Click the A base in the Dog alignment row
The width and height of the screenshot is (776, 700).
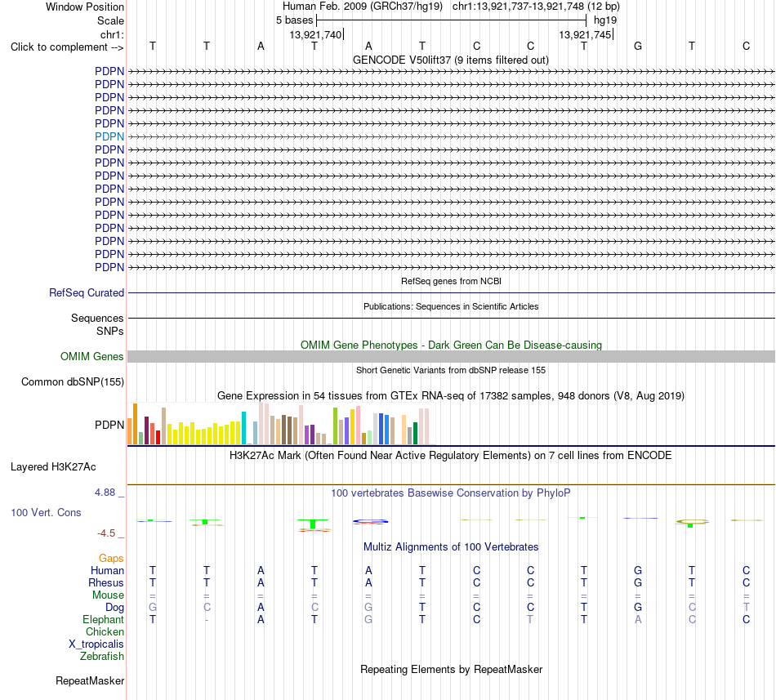(261, 607)
